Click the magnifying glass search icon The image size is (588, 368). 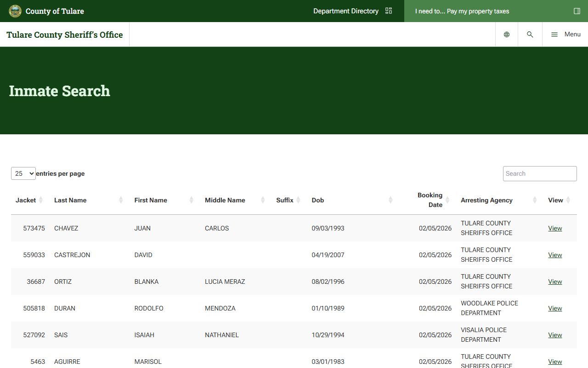point(530,34)
